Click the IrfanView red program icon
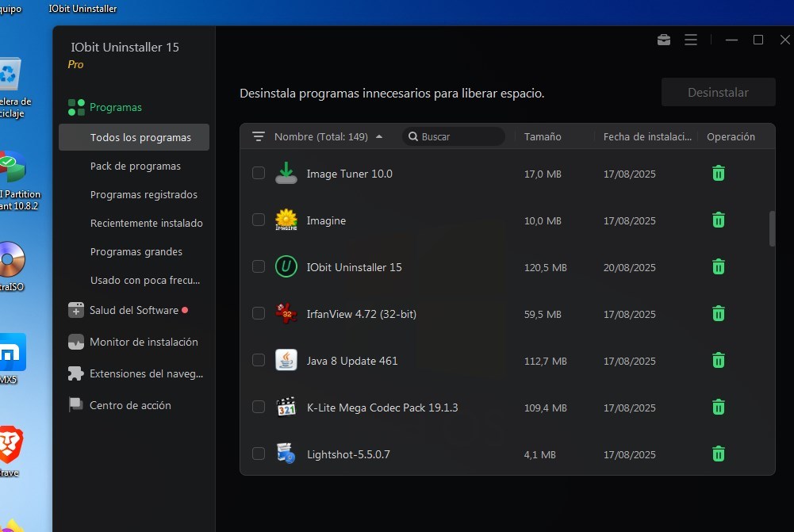 pos(286,314)
